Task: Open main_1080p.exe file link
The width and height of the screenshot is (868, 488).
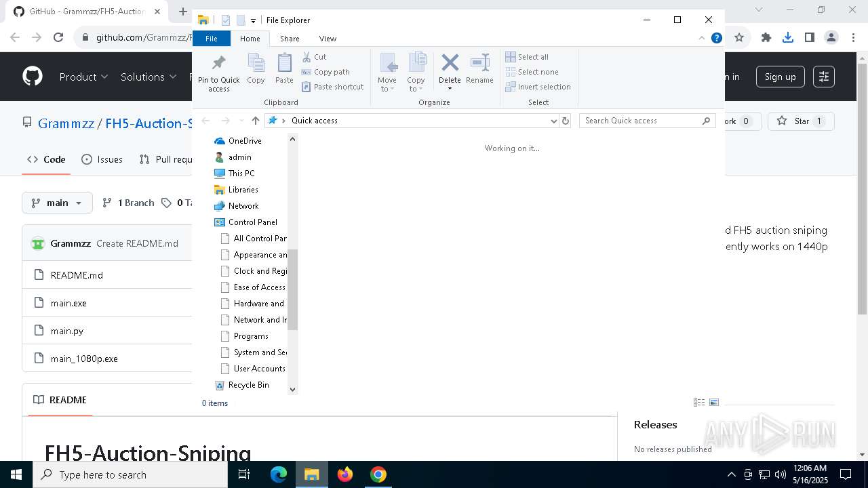Action: coord(84,359)
